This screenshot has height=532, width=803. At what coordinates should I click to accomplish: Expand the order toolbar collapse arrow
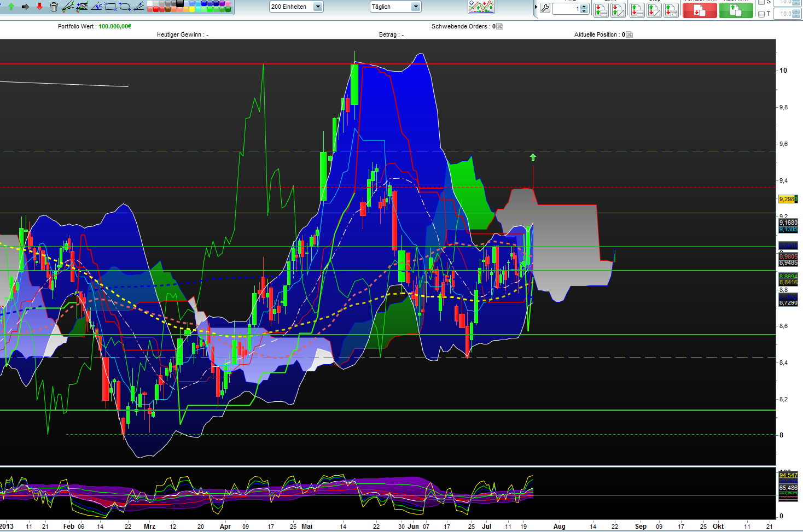(x=536, y=7)
